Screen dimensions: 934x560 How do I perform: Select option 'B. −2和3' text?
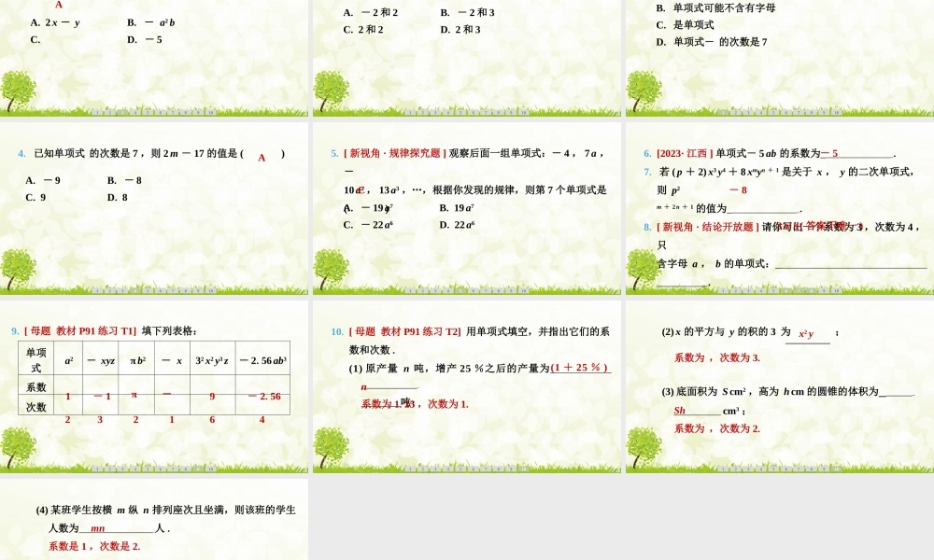(x=468, y=12)
